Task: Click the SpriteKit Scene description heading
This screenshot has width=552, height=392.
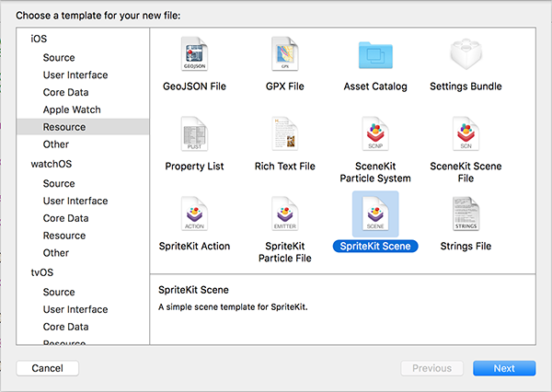Action: coord(193,290)
